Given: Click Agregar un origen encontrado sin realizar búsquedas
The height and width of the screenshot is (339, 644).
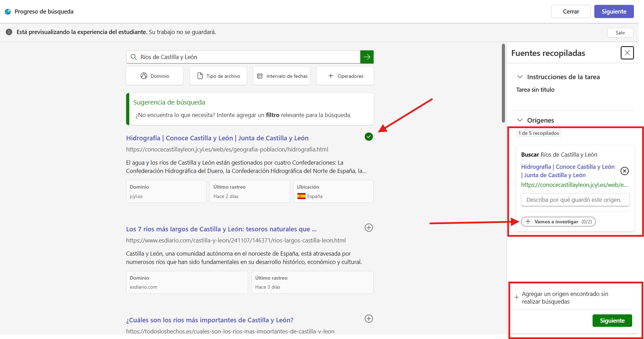Looking at the screenshot, I should pyautogui.click(x=565, y=298).
